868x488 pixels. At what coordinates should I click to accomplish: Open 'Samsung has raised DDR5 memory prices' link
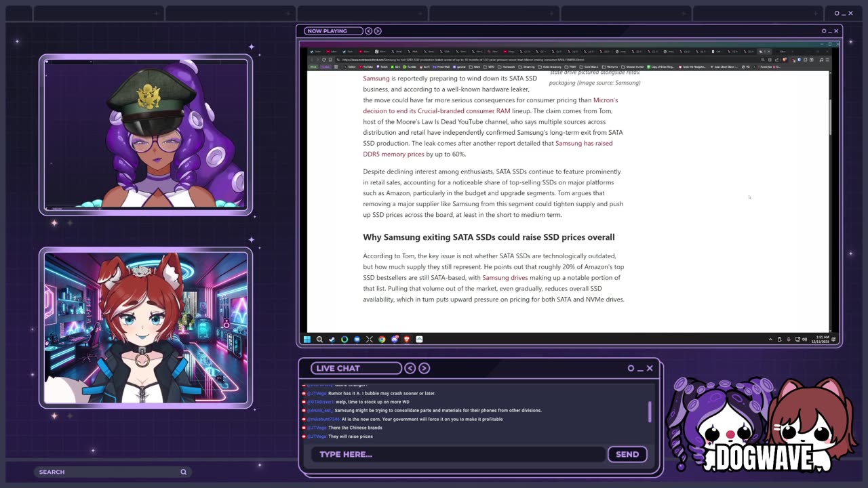coord(488,148)
